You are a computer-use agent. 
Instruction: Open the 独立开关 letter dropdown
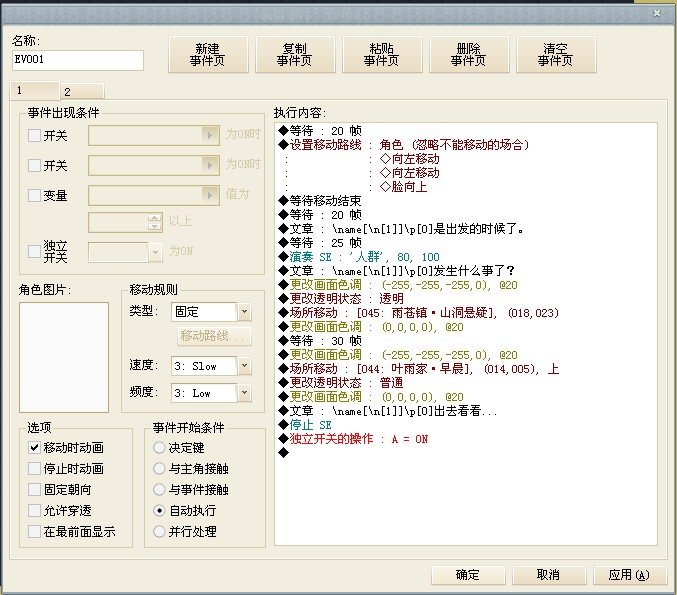[x=155, y=252]
